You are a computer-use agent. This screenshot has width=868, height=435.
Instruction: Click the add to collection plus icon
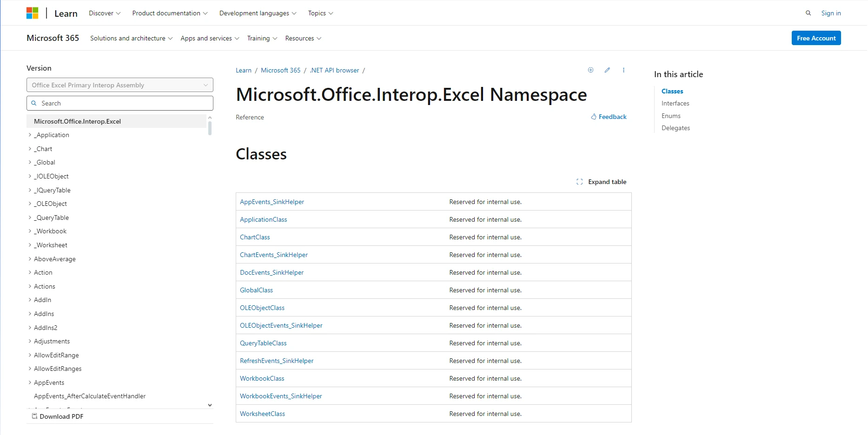(590, 70)
